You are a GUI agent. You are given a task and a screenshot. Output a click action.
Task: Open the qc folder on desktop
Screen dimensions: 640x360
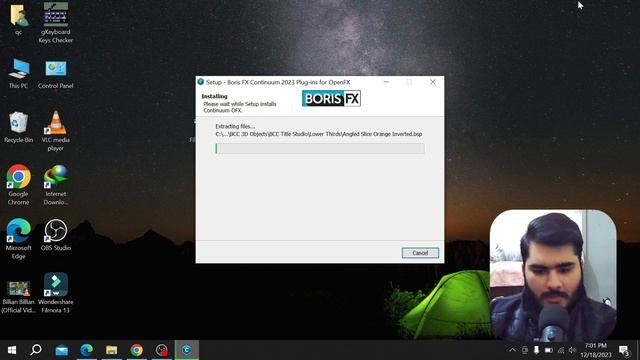click(x=18, y=19)
